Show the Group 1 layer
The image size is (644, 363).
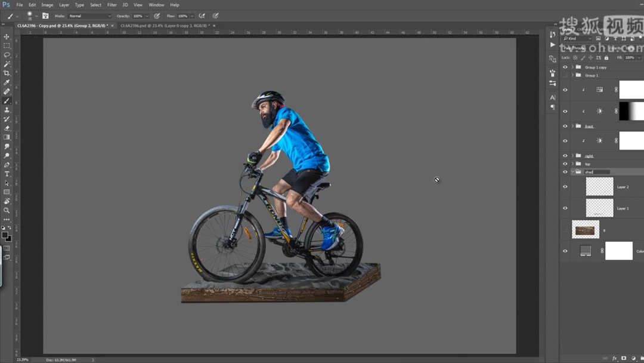(x=564, y=75)
